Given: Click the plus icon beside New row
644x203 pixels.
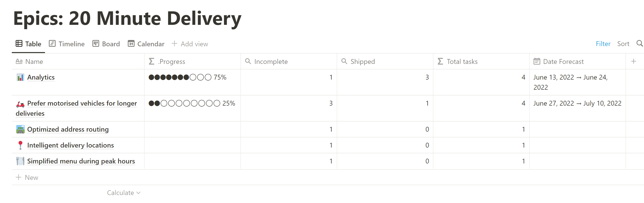Looking at the screenshot, I should tap(19, 177).
